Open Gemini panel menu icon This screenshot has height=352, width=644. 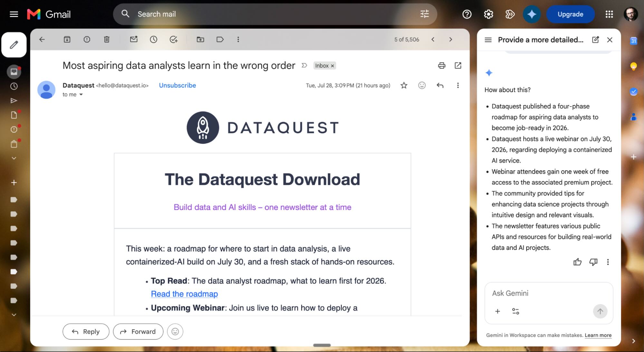(488, 40)
